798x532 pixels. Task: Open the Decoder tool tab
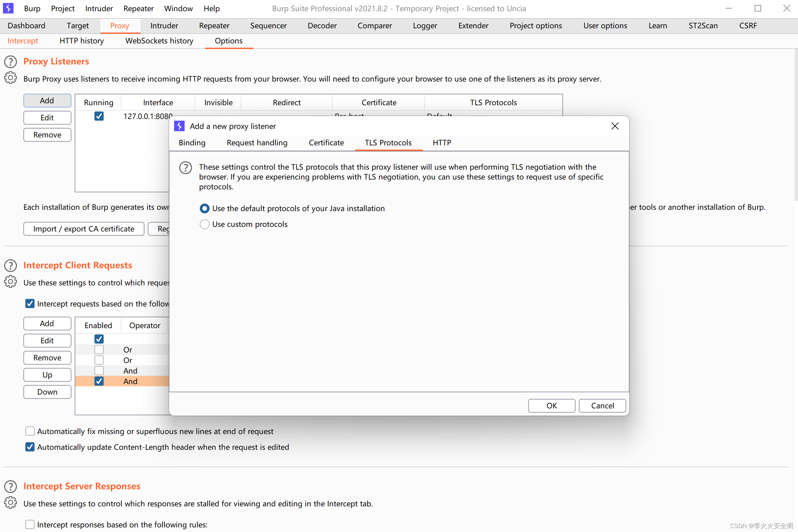point(322,26)
